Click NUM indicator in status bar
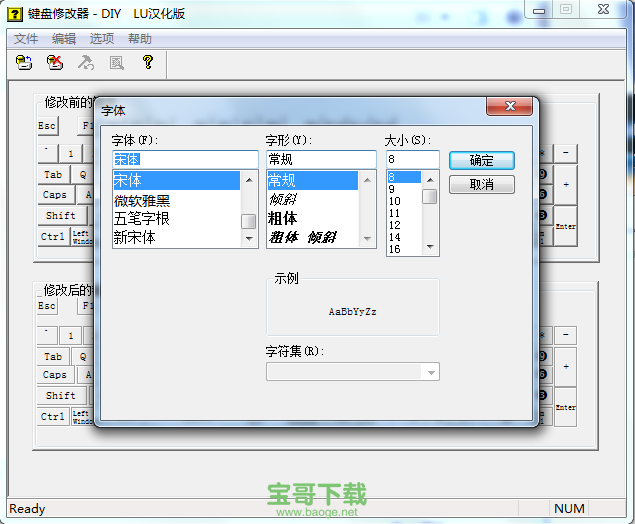Screen dimensions: 635x524 pos(569,509)
